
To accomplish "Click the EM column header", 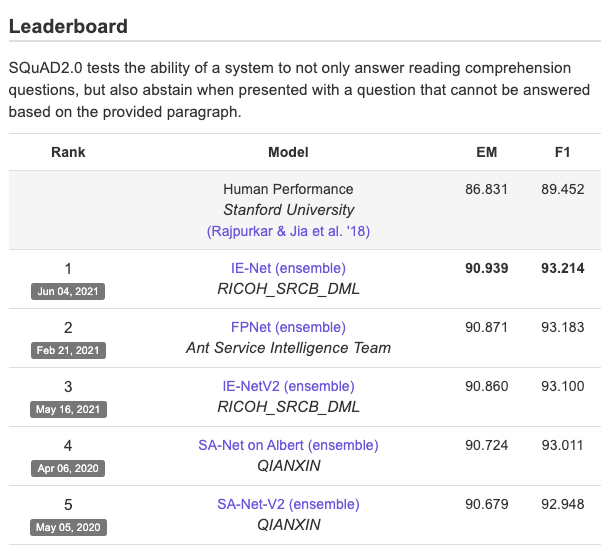I will coord(487,152).
